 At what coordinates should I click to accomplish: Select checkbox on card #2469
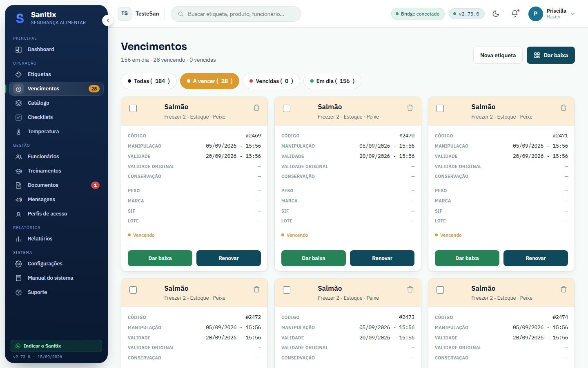[133, 108]
